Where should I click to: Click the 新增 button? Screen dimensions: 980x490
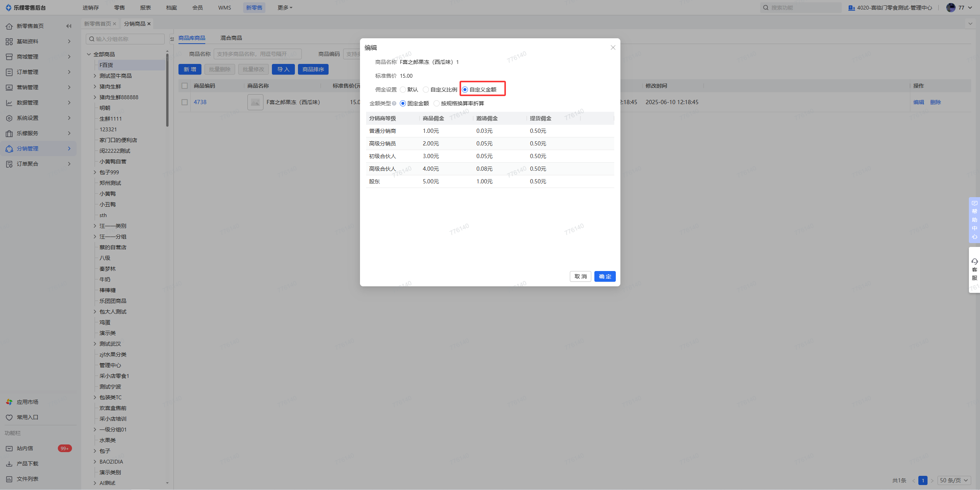(190, 69)
